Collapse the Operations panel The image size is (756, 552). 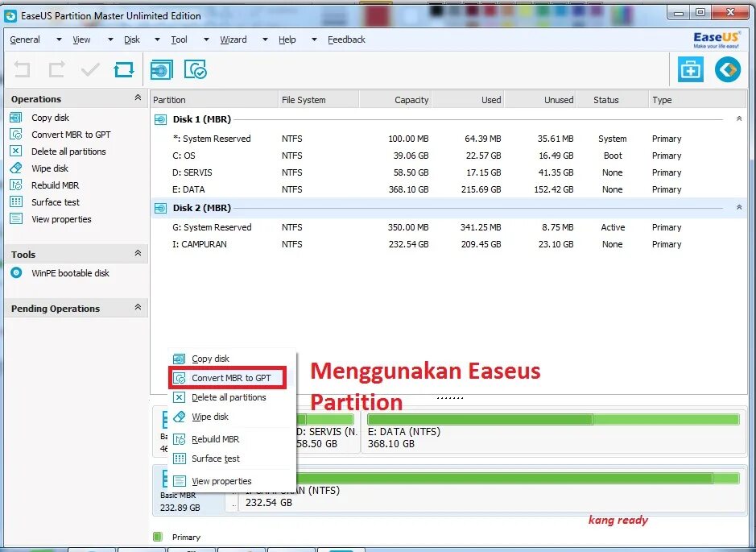[138, 98]
